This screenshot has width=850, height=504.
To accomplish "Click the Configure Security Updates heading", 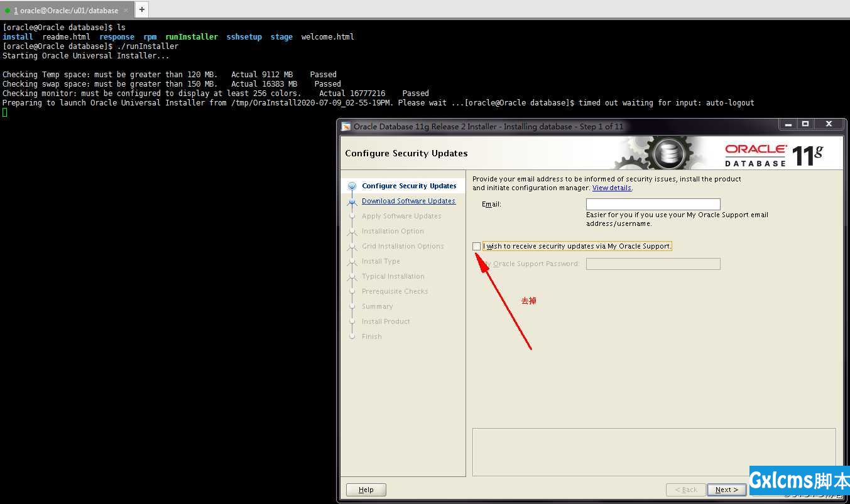I will 406,153.
